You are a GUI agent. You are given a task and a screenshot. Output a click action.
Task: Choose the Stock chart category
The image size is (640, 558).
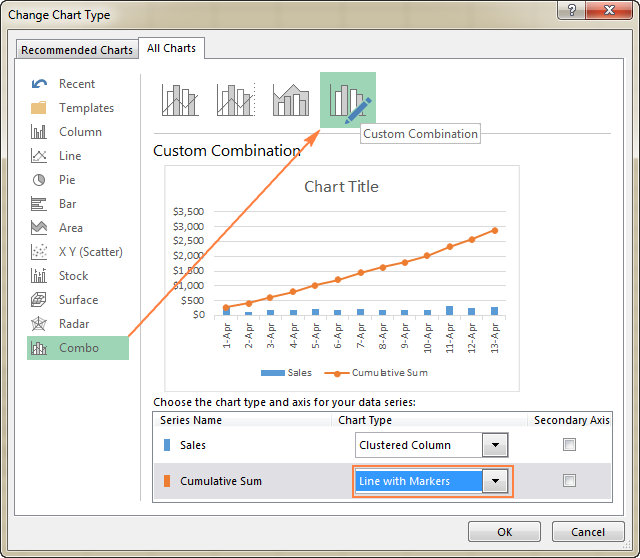point(73,276)
